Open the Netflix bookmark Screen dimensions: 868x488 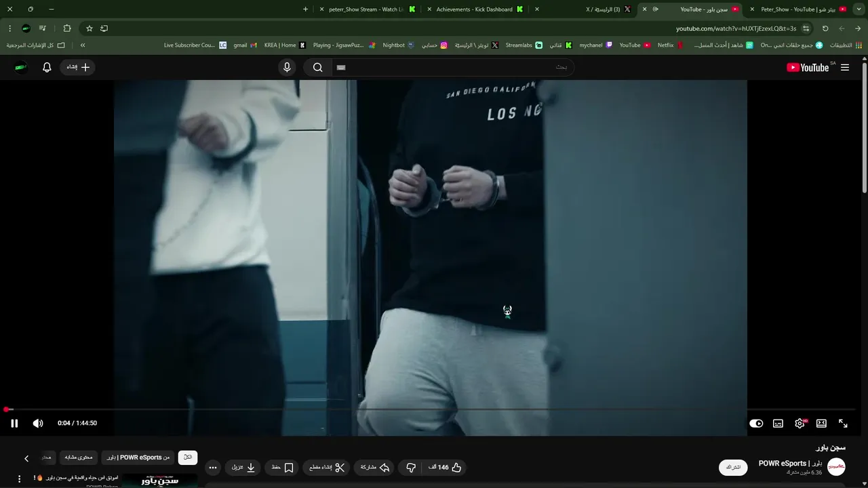pos(670,45)
